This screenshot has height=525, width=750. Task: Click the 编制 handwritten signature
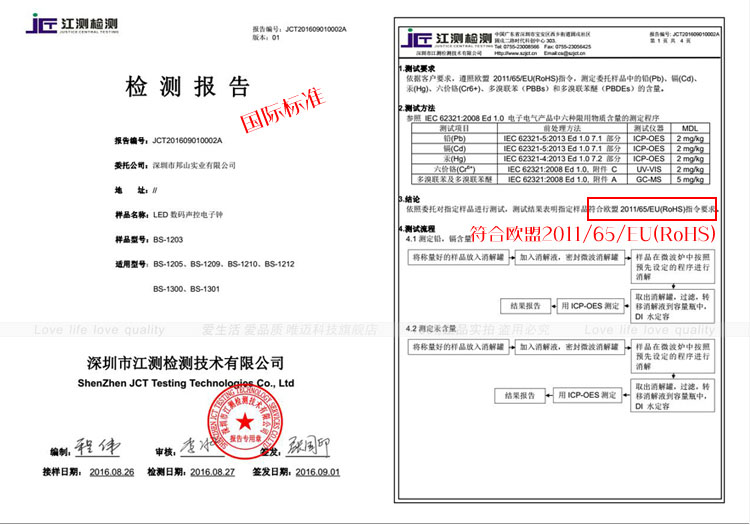[97, 447]
